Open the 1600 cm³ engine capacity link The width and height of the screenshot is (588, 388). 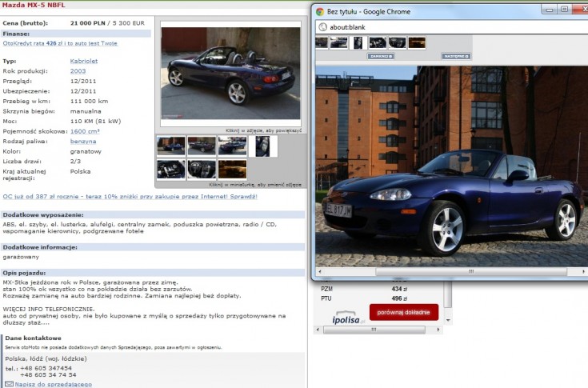pos(85,131)
